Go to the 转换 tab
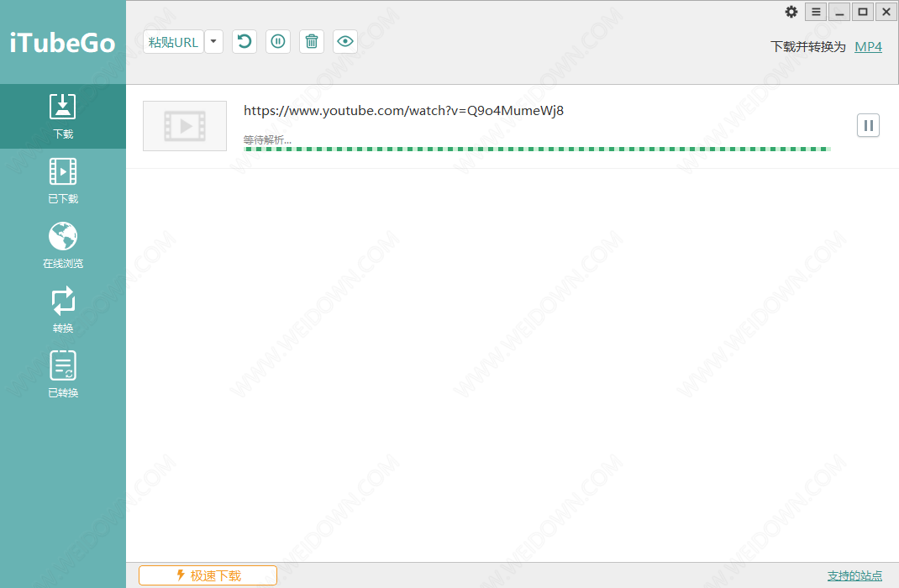 pos(63,310)
